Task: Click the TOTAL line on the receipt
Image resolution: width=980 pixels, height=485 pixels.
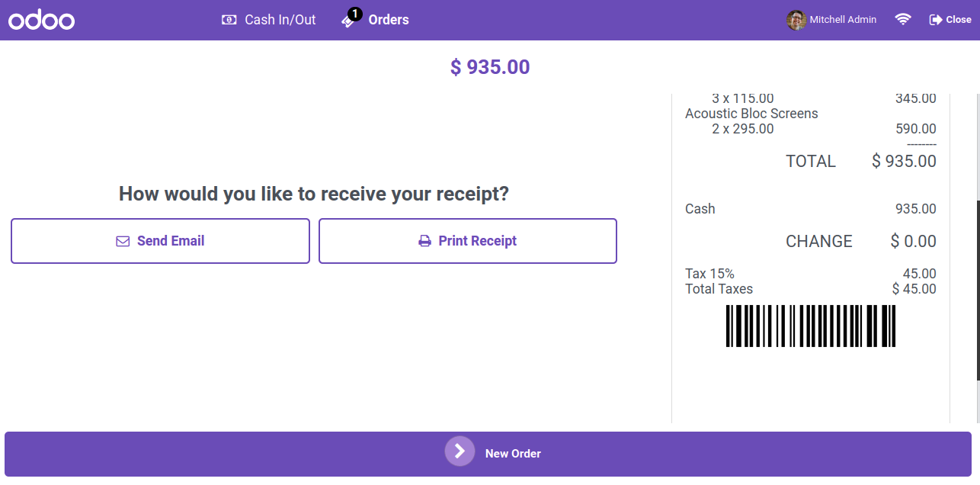Action: pos(861,161)
